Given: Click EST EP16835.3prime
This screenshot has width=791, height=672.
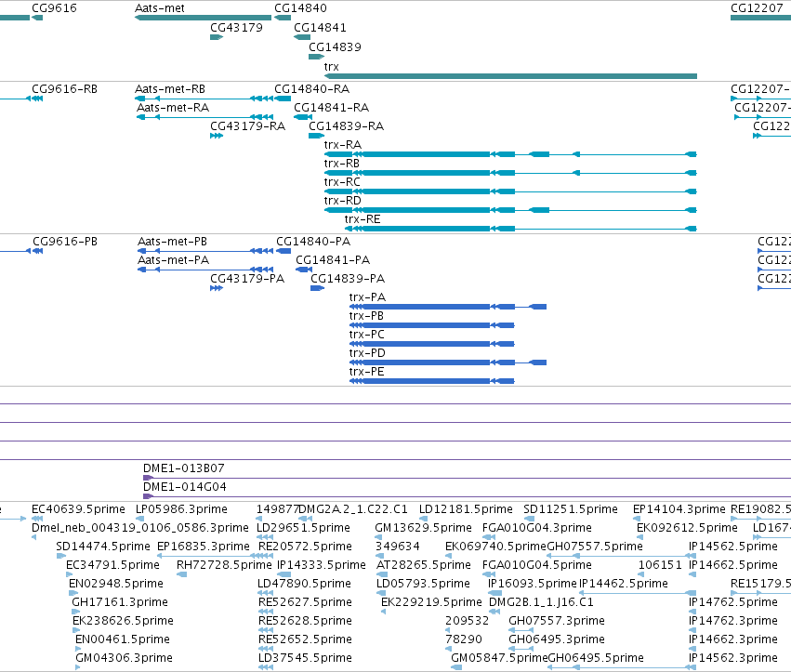Looking at the screenshot, I should click(x=204, y=547).
